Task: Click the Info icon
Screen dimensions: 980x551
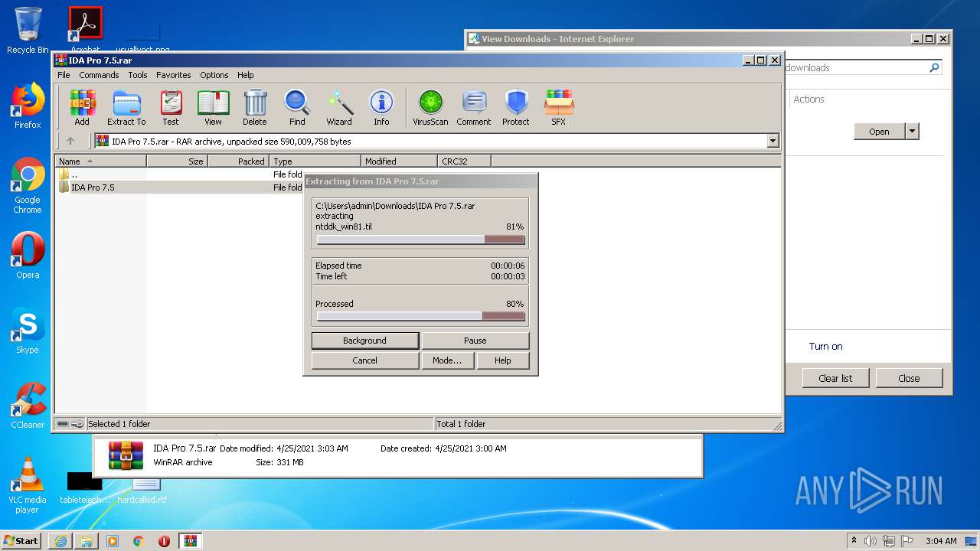Action: [381, 107]
